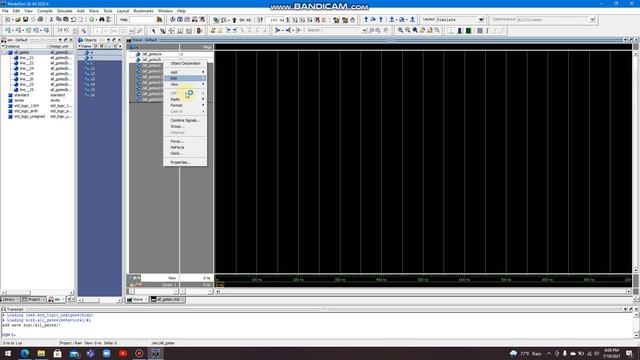Click the Find binoculars toolbar icon
The image size is (640, 360).
[x=102, y=20]
